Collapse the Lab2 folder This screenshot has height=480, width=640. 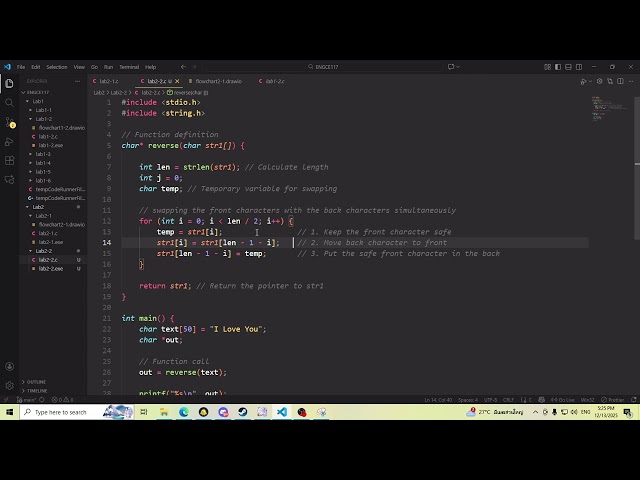click(38, 207)
